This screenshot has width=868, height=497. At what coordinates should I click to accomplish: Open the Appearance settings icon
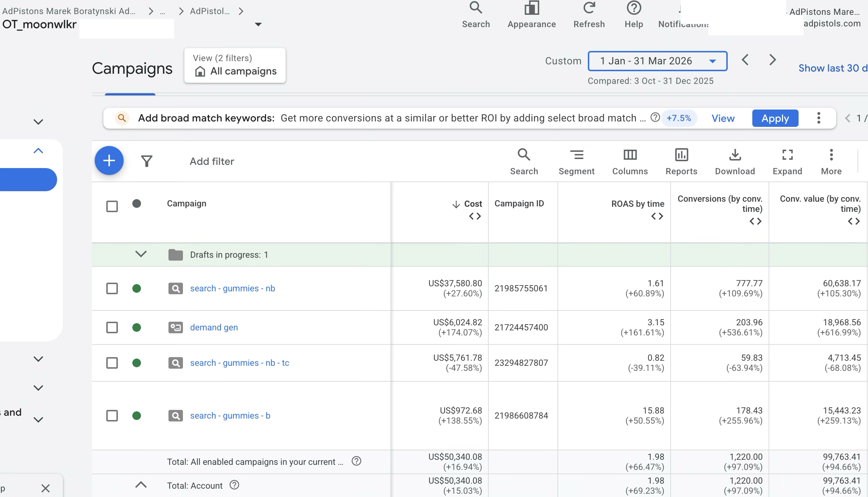coord(531,8)
